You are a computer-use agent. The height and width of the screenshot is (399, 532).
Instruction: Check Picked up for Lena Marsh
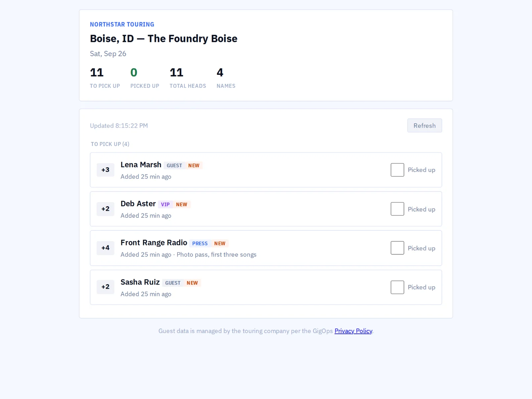tap(397, 170)
